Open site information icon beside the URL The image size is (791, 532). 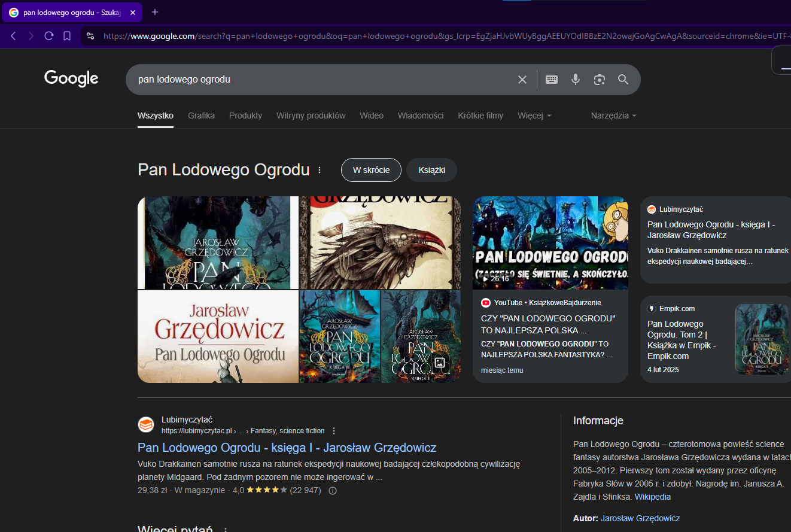(90, 36)
